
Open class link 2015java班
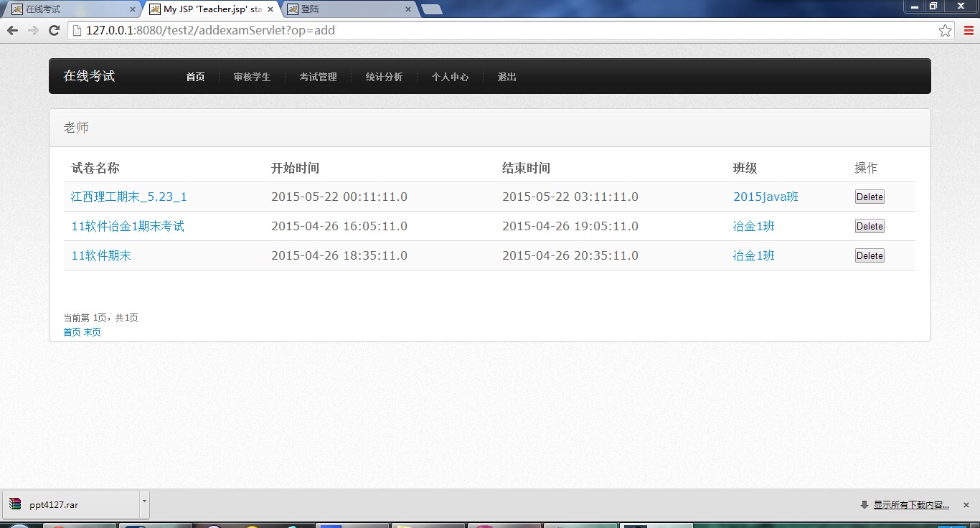(765, 197)
